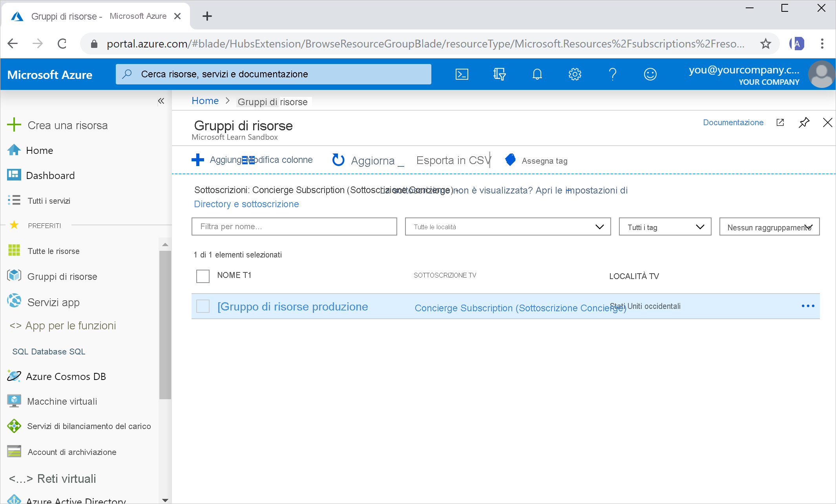Select SQL Database menu item
This screenshot has width=836, height=504.
point(49,351)
